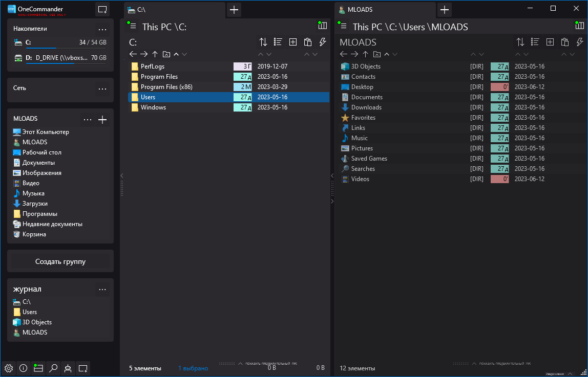The image size is (588, 377).
Task: Click the search magnifier in bottom bar
Action: (53, 368)
